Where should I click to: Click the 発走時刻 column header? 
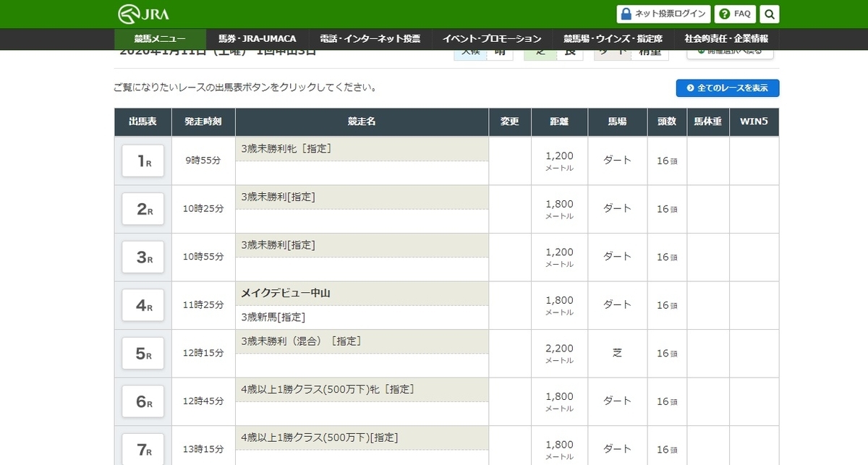[203, 122]
